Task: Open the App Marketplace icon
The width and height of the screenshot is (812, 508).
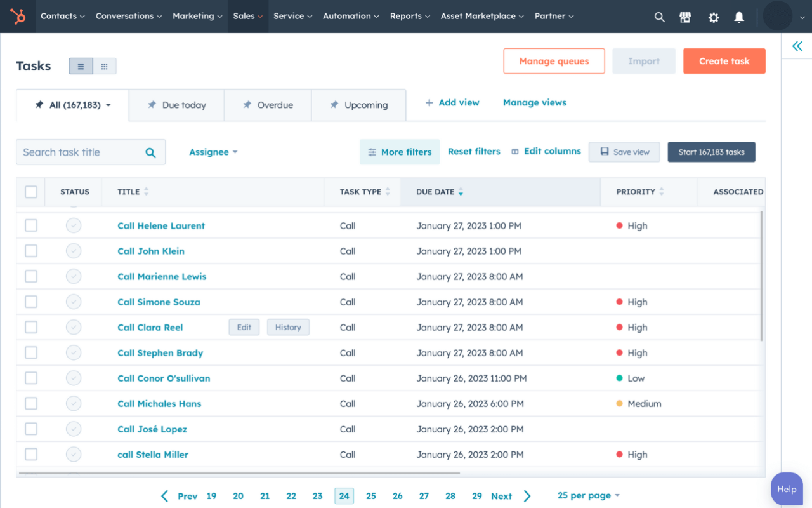Action: 685,17
